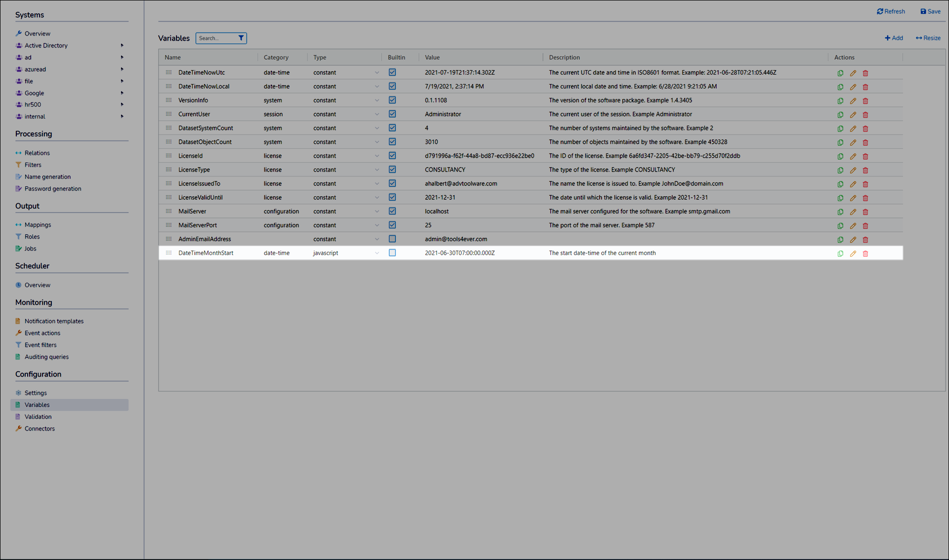Click the Add button
The width and height of the screenshot is (949, 560).
894,38
